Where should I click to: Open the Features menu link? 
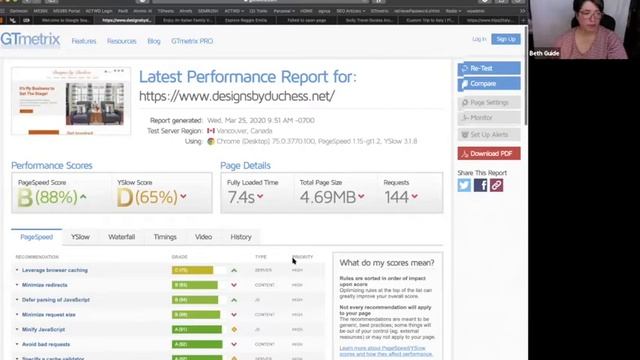84,41
